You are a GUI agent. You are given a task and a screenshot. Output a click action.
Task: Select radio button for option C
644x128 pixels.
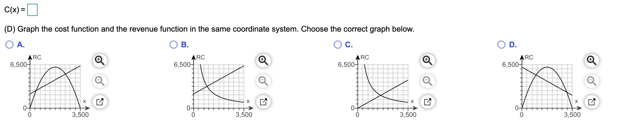click(x=338, y=44)
